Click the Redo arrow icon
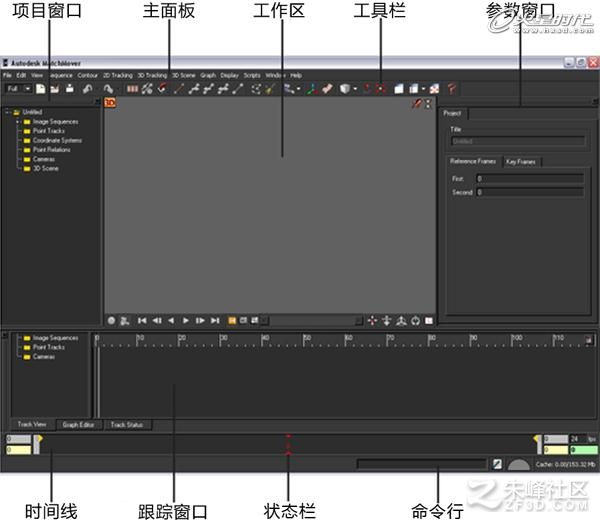This screenshot has width=600, height=521. click(x=108, y=89)
